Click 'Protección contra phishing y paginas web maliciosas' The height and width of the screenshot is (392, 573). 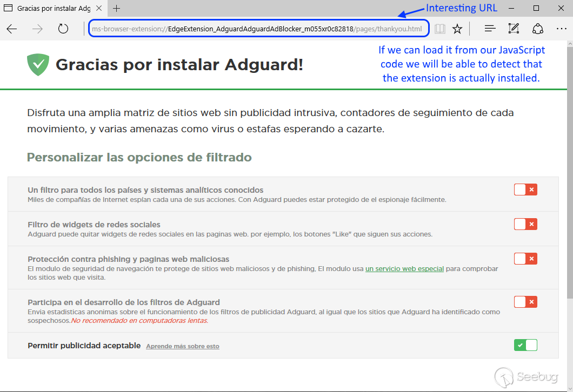click(129, 259)
